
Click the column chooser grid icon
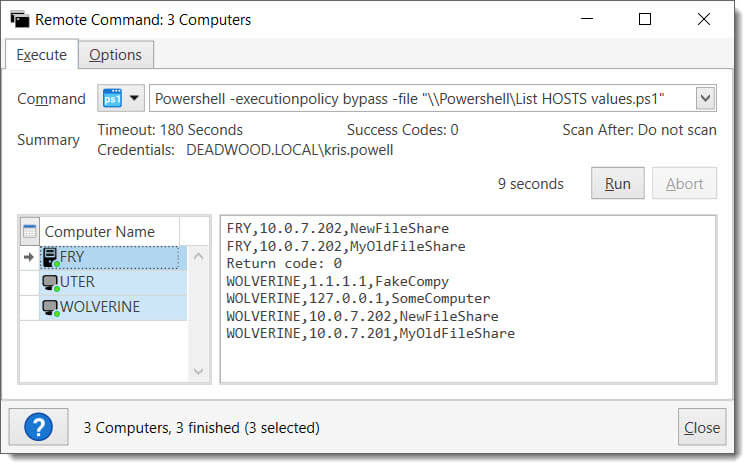point(30,231)
